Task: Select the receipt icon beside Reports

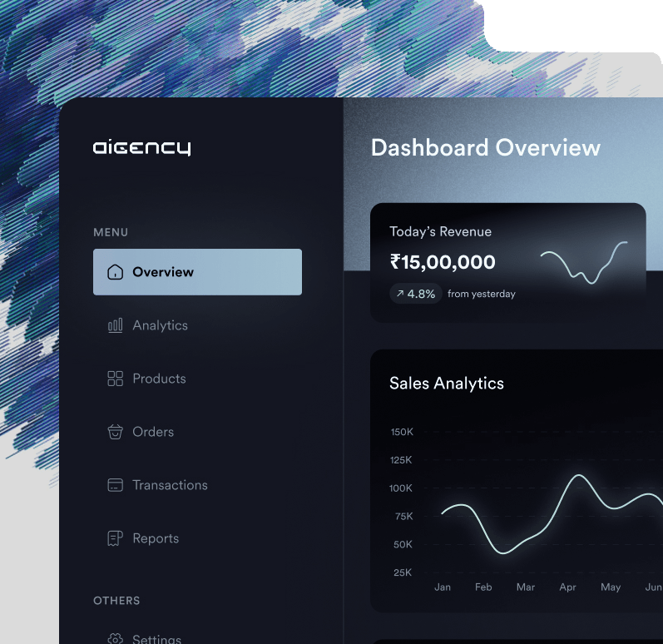Action: pos(116,538)
